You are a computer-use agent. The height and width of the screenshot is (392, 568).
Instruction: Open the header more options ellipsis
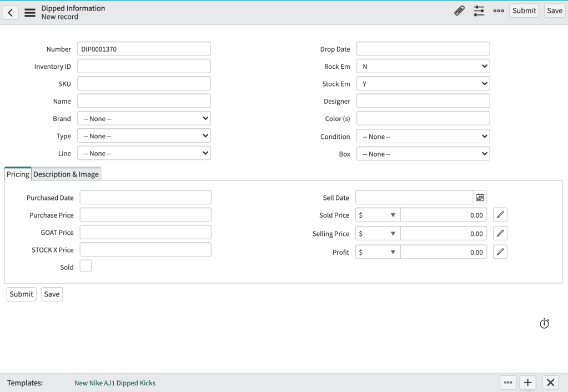[x=498, y=11]
